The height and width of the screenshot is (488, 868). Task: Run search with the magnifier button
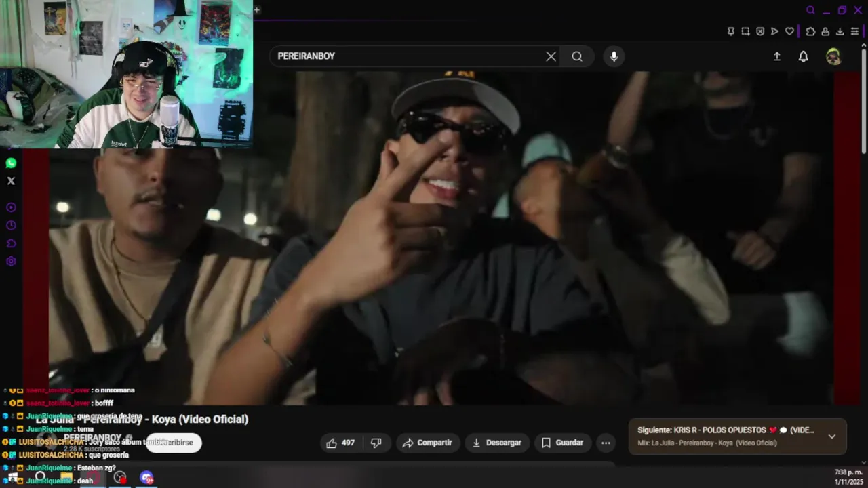577,56
